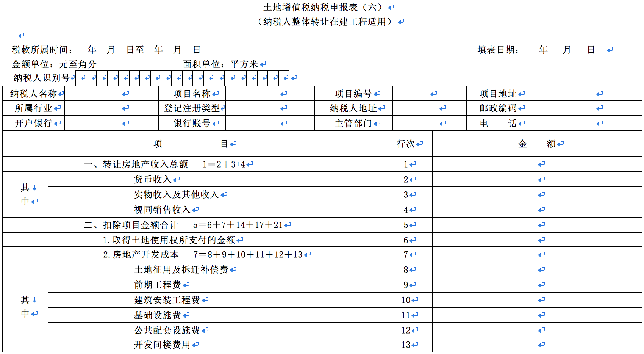Click the 公共配套设施费 row label
This screenshot has width=644, height=354.
[214, 330]
